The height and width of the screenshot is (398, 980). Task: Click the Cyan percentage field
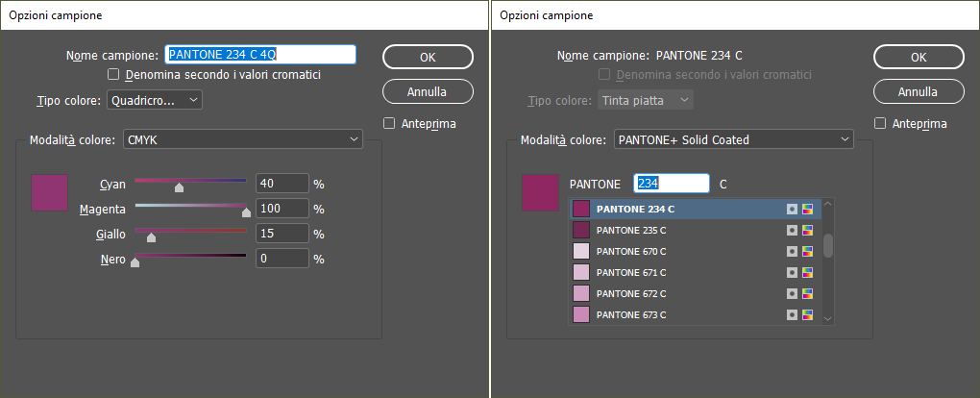coord(282,184)
